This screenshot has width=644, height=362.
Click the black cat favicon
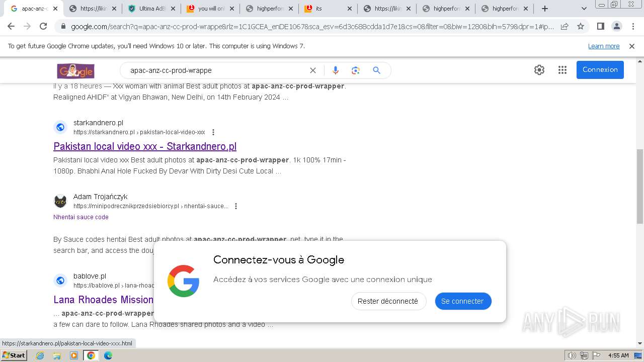(60, 201)
